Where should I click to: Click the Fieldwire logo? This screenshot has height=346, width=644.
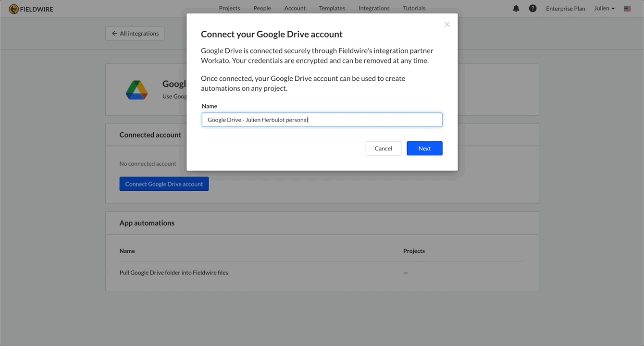click(31, 9)
